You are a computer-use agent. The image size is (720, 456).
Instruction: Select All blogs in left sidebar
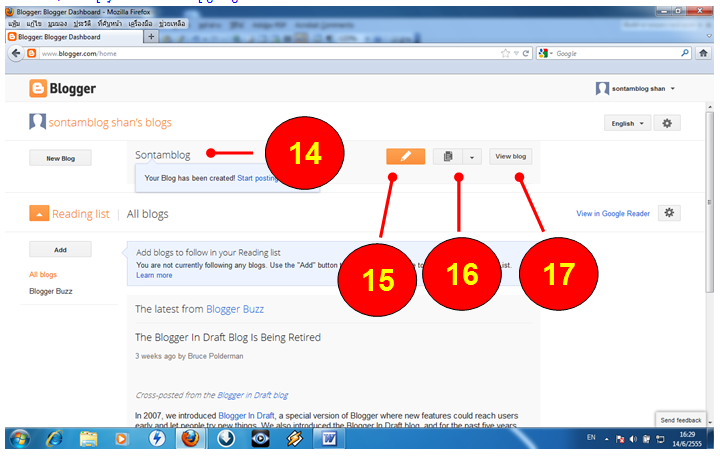pos(43,275)
